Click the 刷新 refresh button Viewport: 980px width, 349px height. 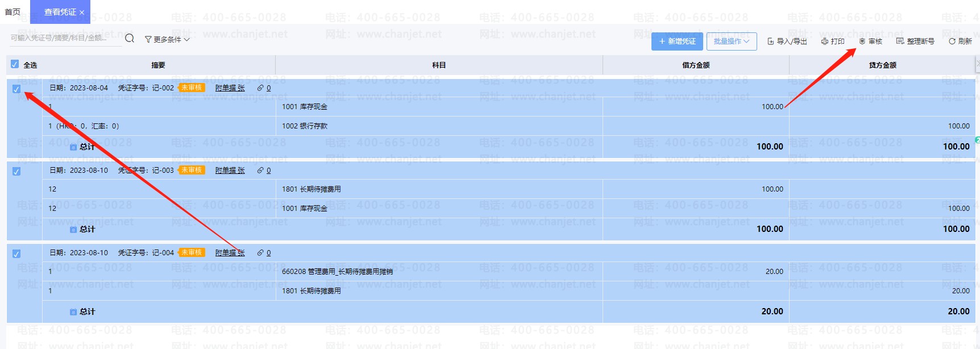pos(960,41)
